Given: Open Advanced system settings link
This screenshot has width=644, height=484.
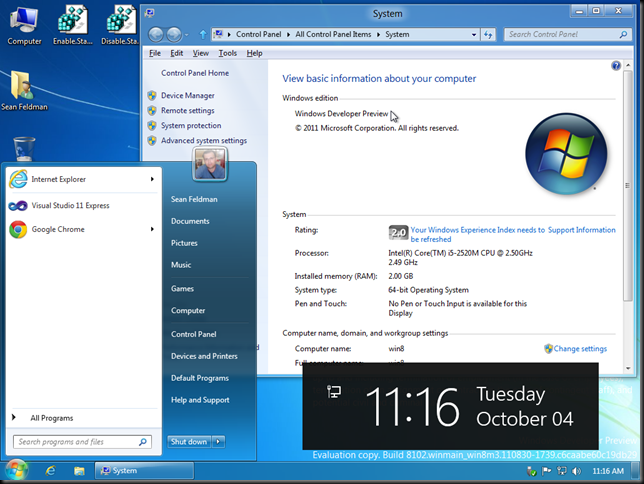Looking at the screenshot, I should [x=204, y=141].
